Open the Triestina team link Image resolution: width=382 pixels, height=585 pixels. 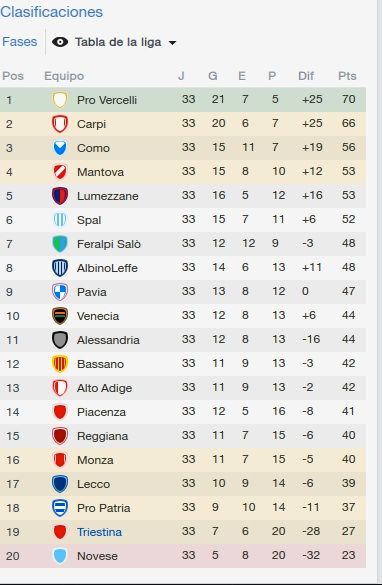tap(99, 532)
